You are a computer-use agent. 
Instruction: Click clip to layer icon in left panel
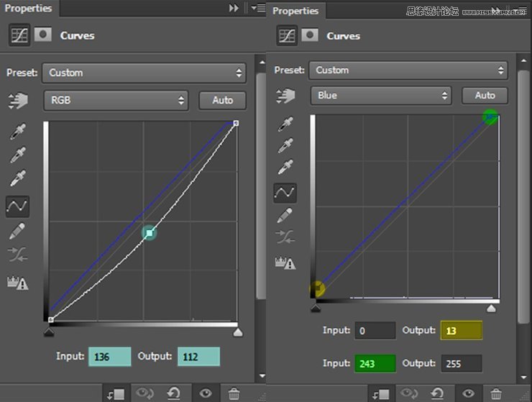click(x=116, y=394)
